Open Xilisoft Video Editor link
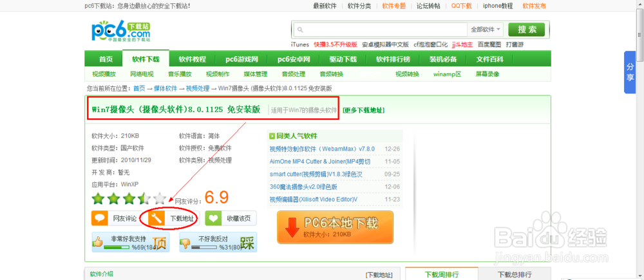This screenshot has width=644, height=280. [x=314, y=199]
